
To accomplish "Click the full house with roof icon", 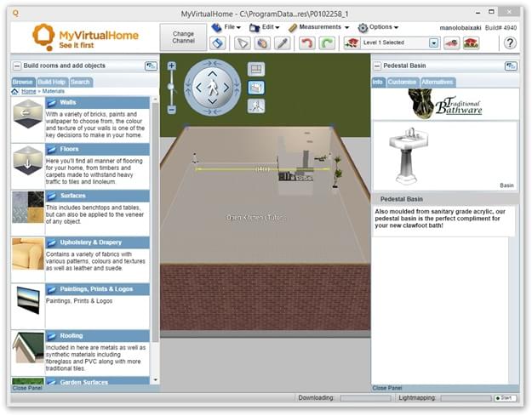I will pos(472,43).
